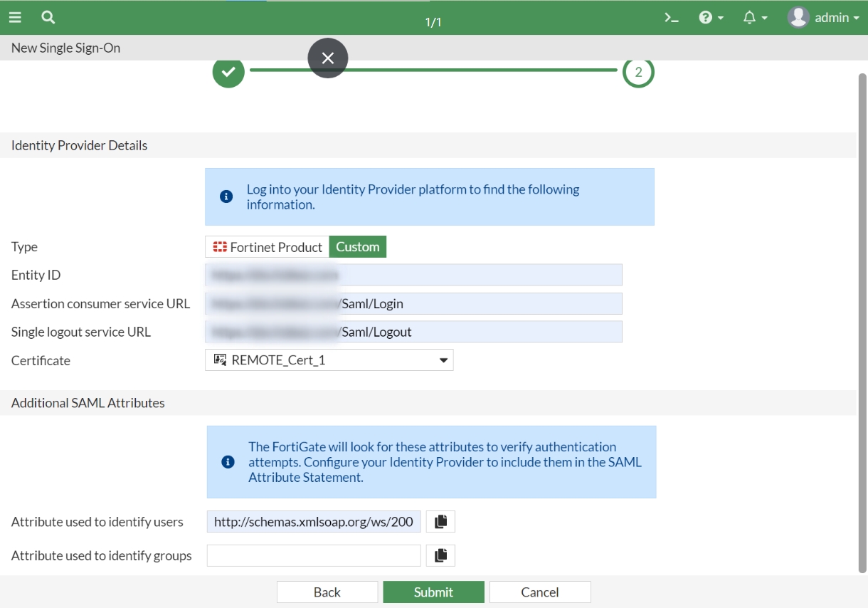Image resolution: width=868 pixels, height=608 pixels.
Task: Click the attribute to identify groups field
Action: pyautogui.click(x=314, y=556)
